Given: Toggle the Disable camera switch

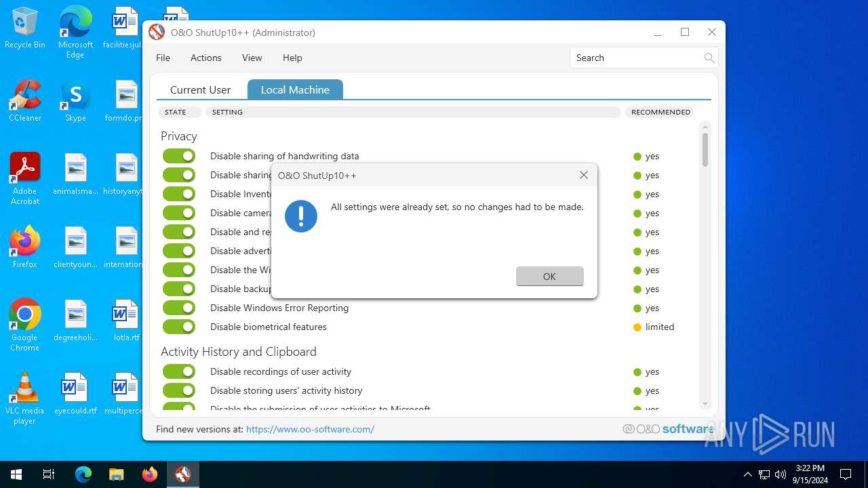Looking at the screenshot, I should click(x=179, y=213).
